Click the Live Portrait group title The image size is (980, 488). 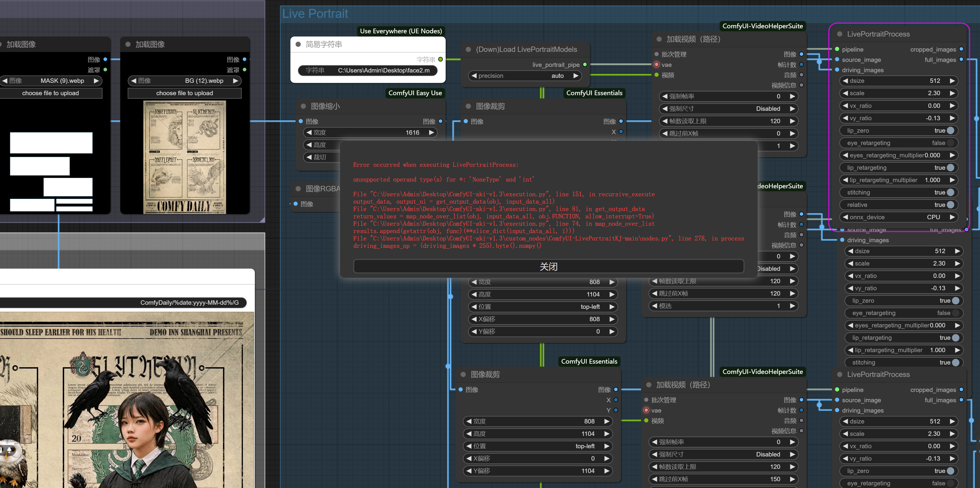(315, 14)
